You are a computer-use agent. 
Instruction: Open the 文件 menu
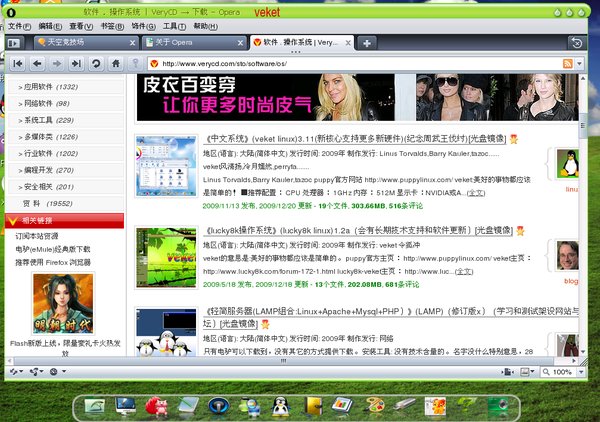(x=19, y=26)
